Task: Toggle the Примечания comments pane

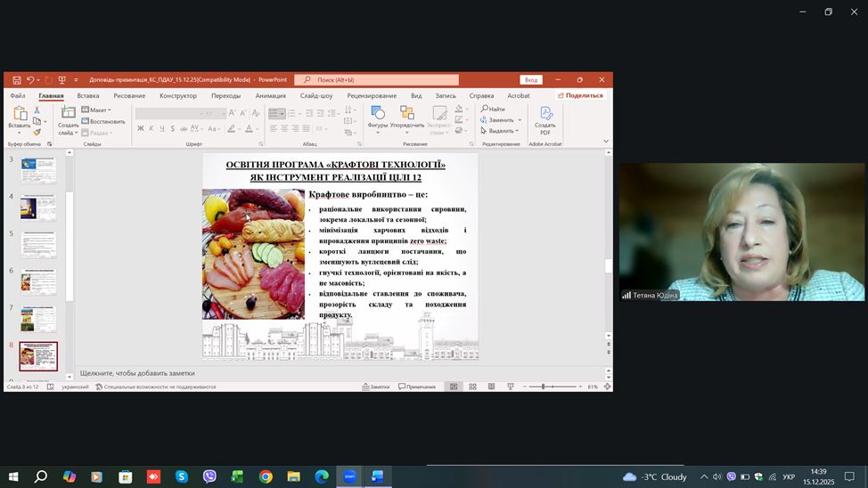Action: tap(417, 386)
